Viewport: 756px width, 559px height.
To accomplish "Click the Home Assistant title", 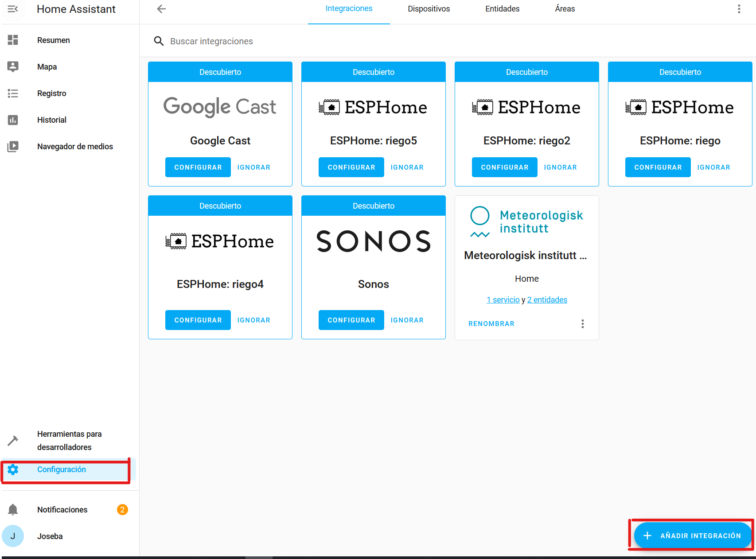I will [x=76, y=9].
